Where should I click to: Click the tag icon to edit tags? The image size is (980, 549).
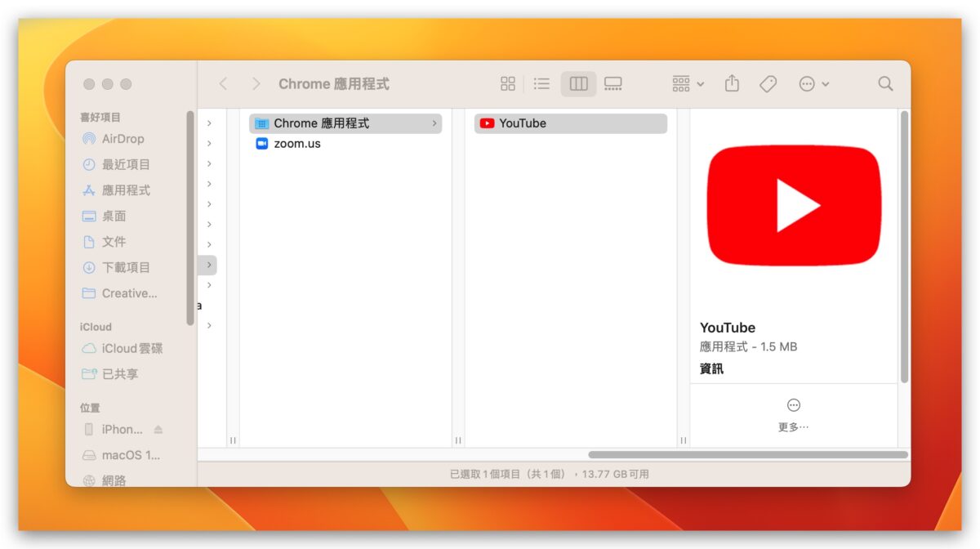click(x=768, y=84)
